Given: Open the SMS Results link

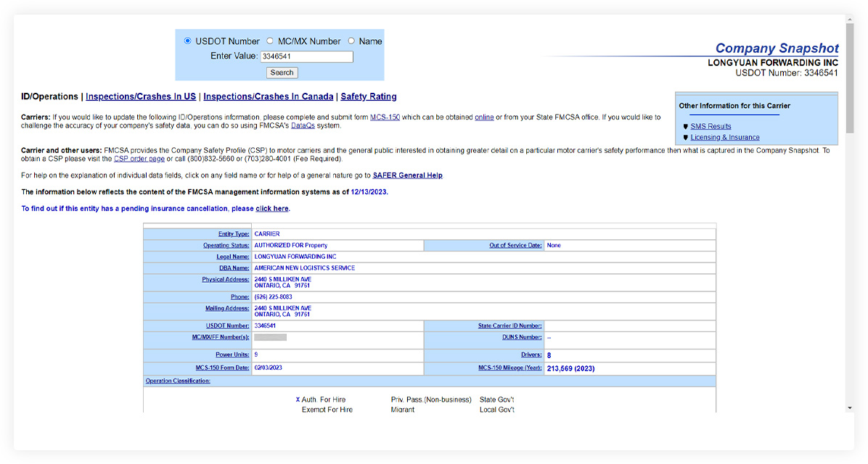Looking at the screenshot, I should pos(711,126).
